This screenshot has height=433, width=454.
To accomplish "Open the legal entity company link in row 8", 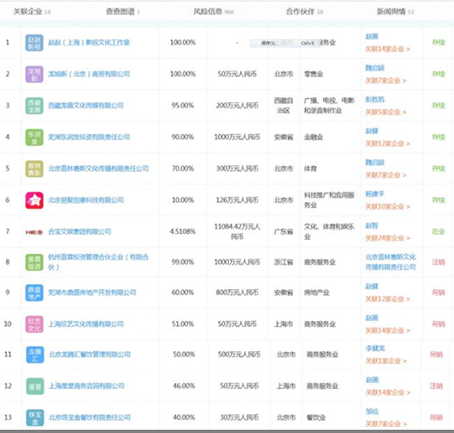I will pos(391,262).
